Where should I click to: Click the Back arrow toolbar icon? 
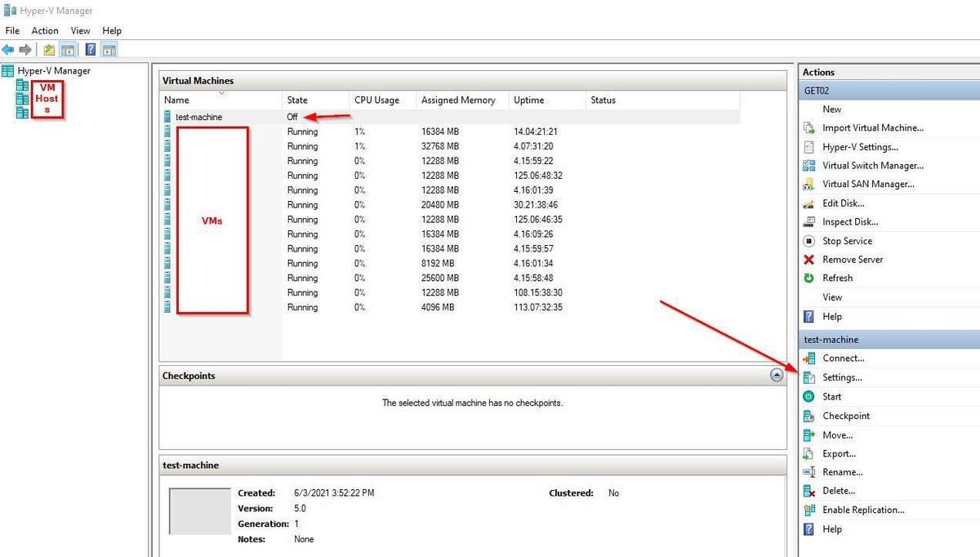[8, 50]
